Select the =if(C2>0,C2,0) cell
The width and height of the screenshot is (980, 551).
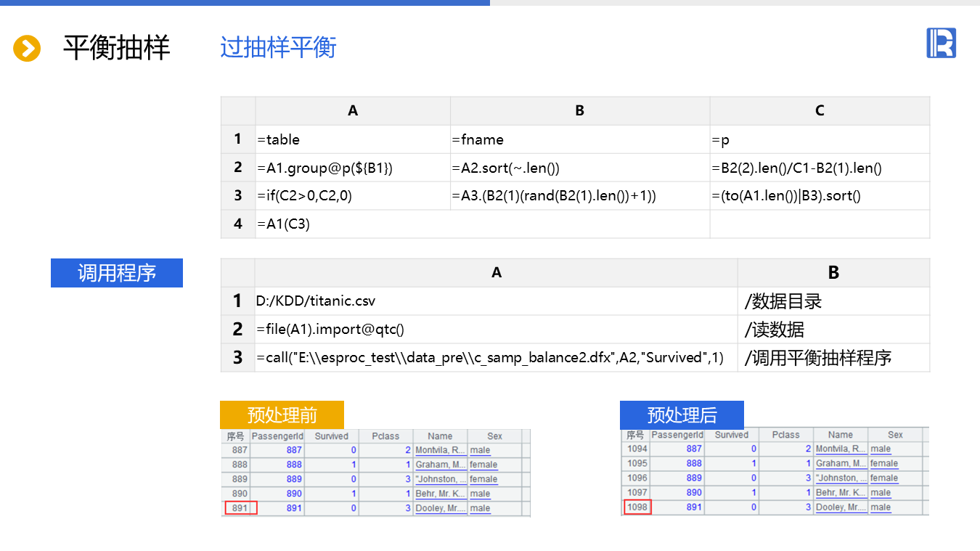tap(353, 196)
